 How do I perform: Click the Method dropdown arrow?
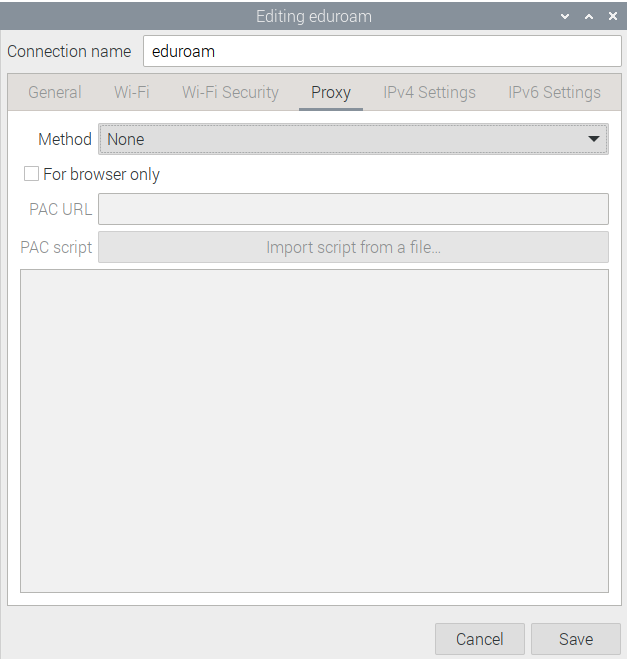click(594, 140)
